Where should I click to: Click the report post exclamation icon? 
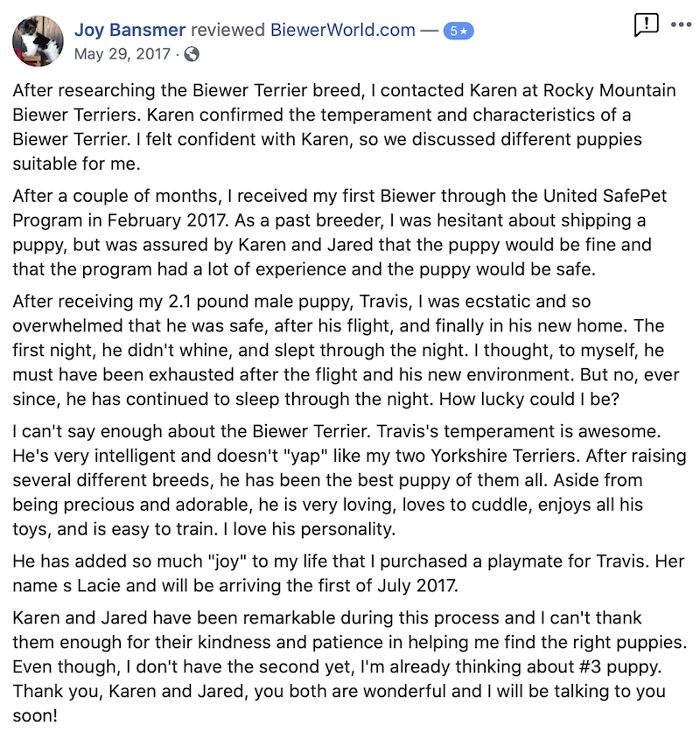click(646, 24)
